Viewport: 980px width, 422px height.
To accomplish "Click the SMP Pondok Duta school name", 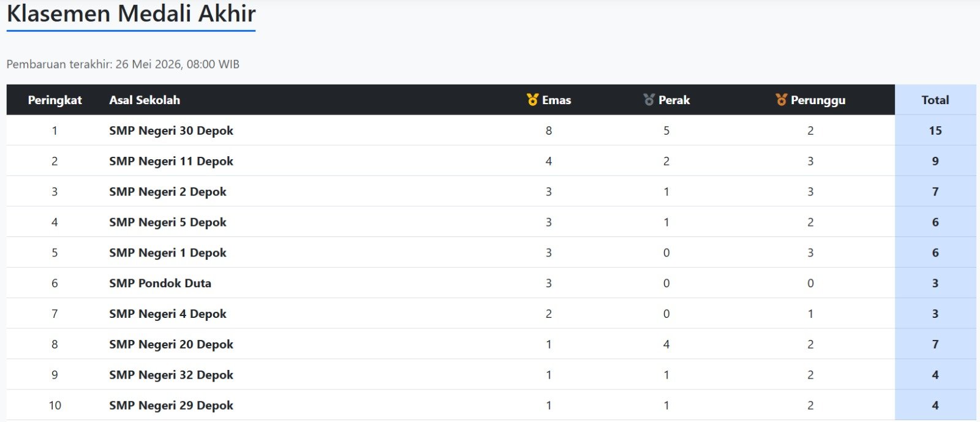I will click(160, 283).
